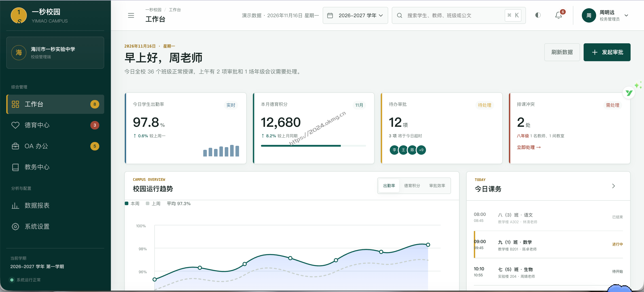Click the 进行中 status label

[617, 244]
